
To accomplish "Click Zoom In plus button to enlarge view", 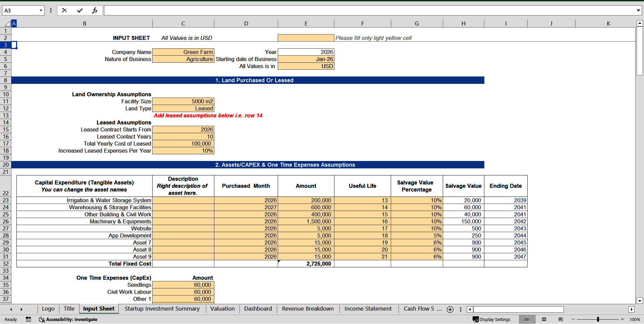I will click(x=622, y=320).
